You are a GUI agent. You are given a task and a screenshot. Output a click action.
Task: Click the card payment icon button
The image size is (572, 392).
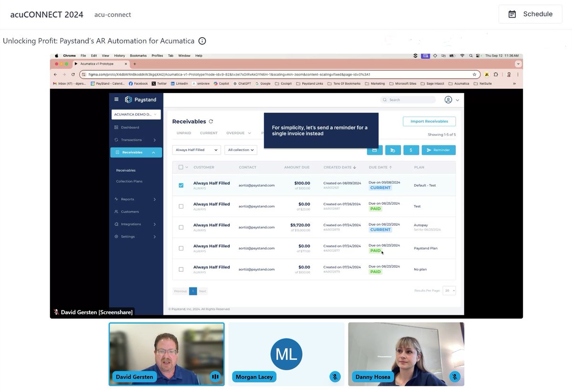point(374,150)
